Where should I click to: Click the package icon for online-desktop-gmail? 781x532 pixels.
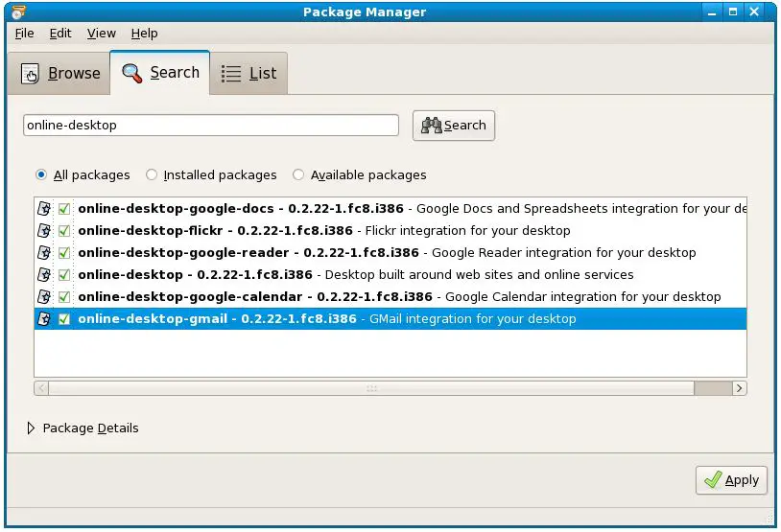pos(44,318)
